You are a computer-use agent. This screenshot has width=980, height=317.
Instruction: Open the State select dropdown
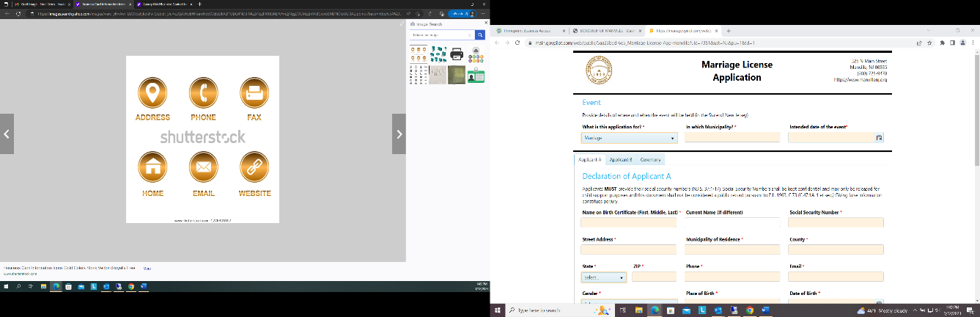click(604, 277)
